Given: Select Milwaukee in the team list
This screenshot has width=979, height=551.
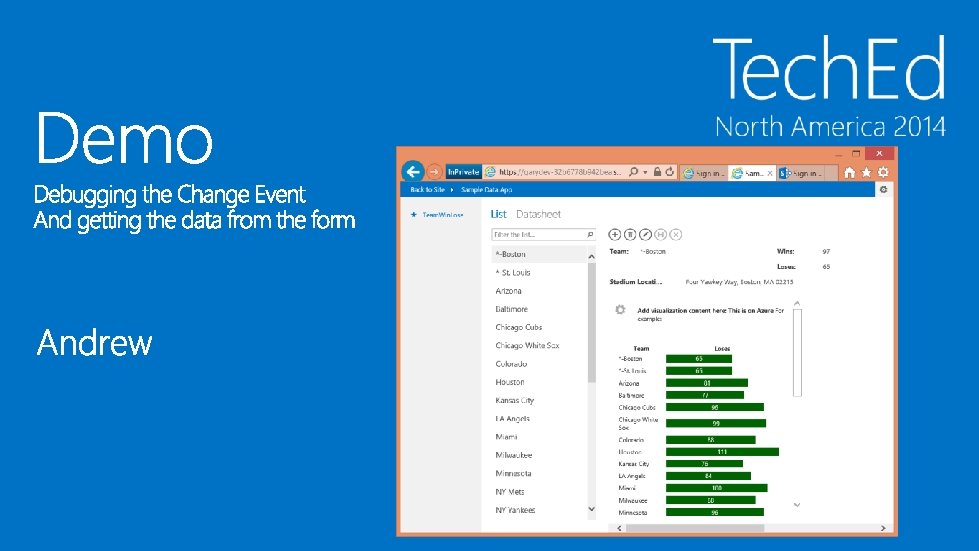Looking at the screenshot, I should (539, 455).
